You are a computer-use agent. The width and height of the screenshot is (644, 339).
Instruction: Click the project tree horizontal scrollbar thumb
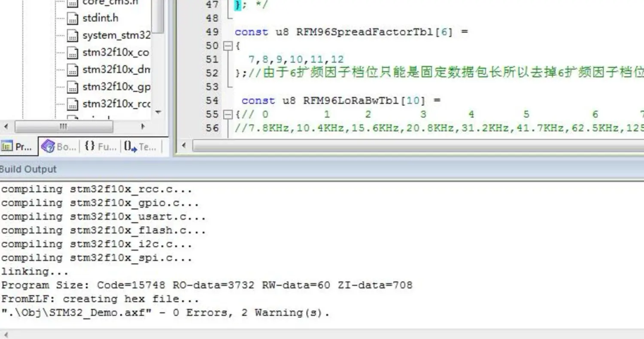(64, 127)
